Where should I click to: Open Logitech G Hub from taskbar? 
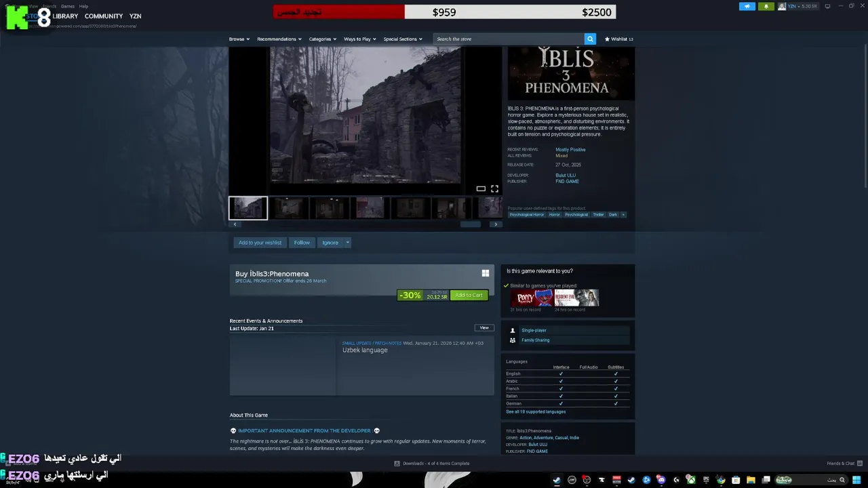[x=676, y=480]
